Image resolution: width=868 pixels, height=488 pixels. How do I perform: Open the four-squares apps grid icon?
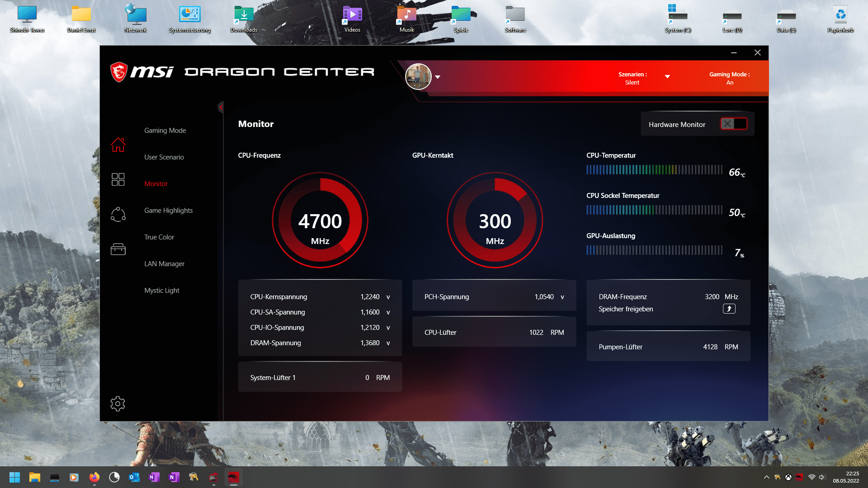click(118, 179)
